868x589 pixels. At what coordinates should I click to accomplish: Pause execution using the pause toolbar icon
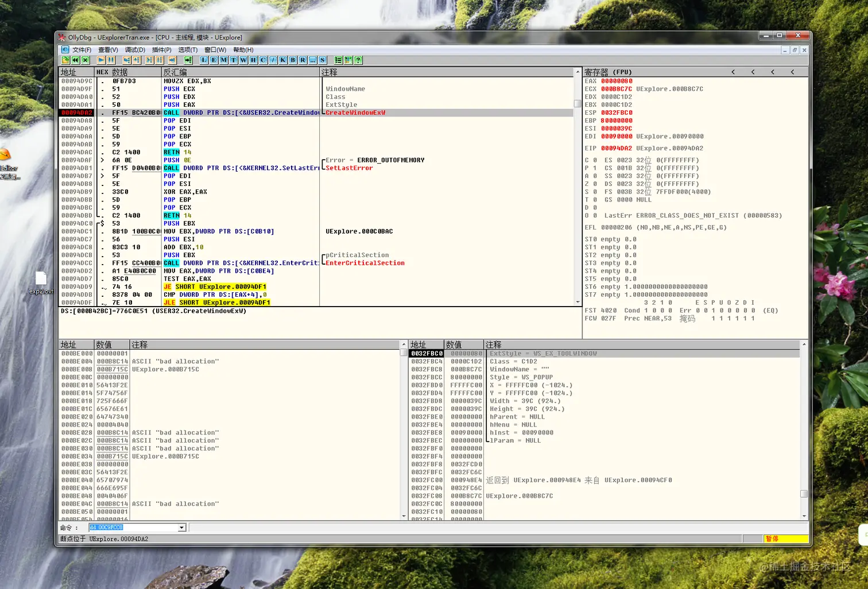tap(111, 60)
